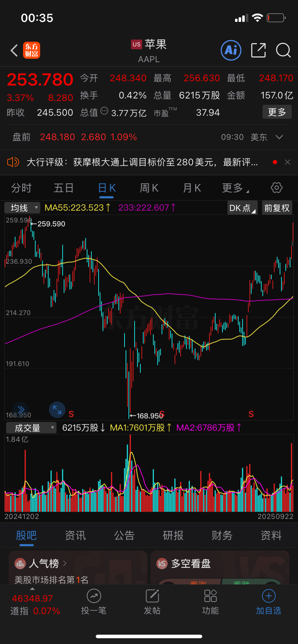This screenshot has width=298, height=644.
Task: Open chart settings gear icon
Action: point(276,188)
